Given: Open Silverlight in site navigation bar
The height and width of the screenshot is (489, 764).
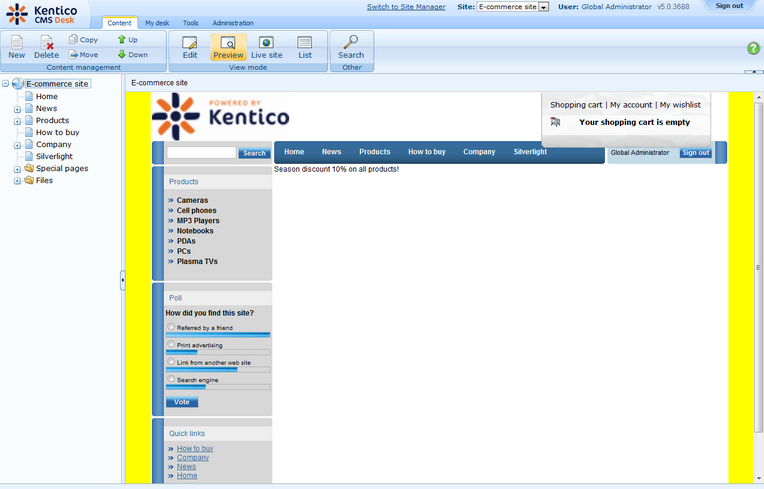Looking at the screenshot, I should [530, 152].
